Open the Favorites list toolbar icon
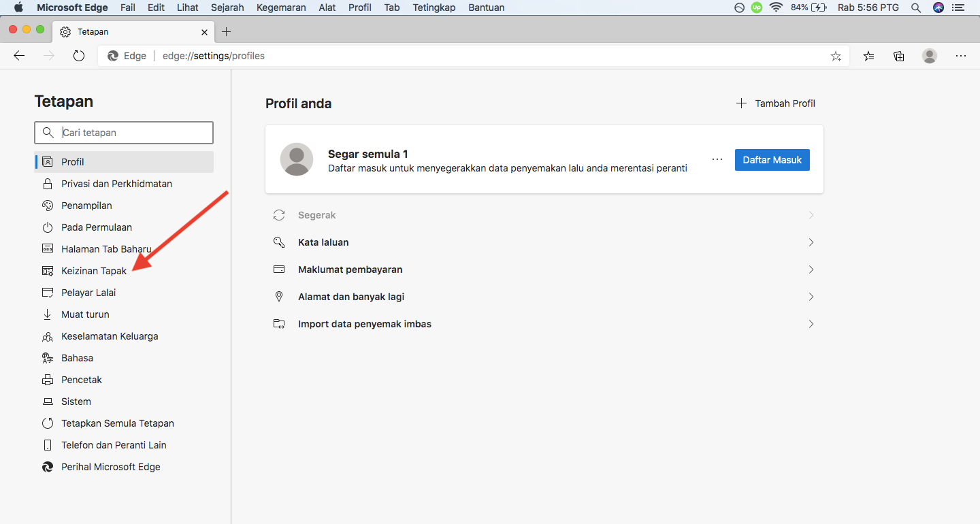The width and height of the screenshot is (980, 524). pos(869,56)
